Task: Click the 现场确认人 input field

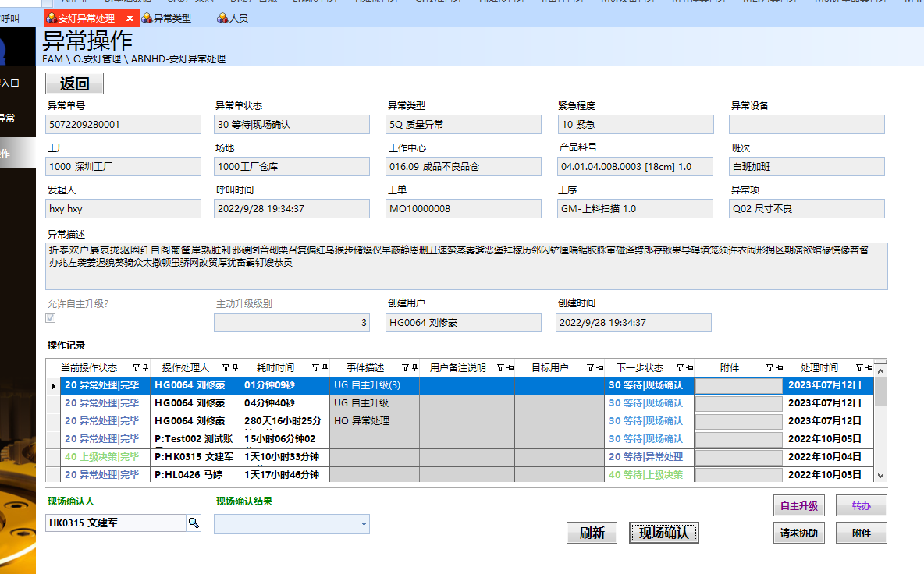Action: click(116, 523)
